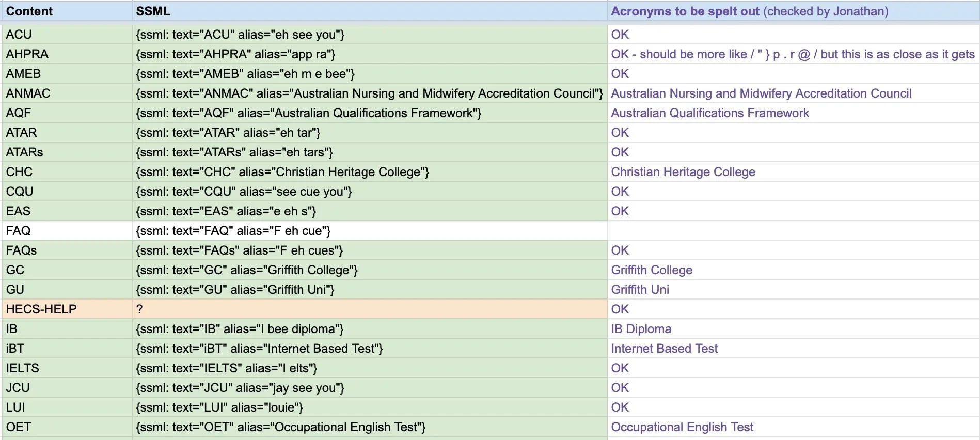
Task: Click the FAQs content cell
Action: pyautogui.click(x=68, y=250)
